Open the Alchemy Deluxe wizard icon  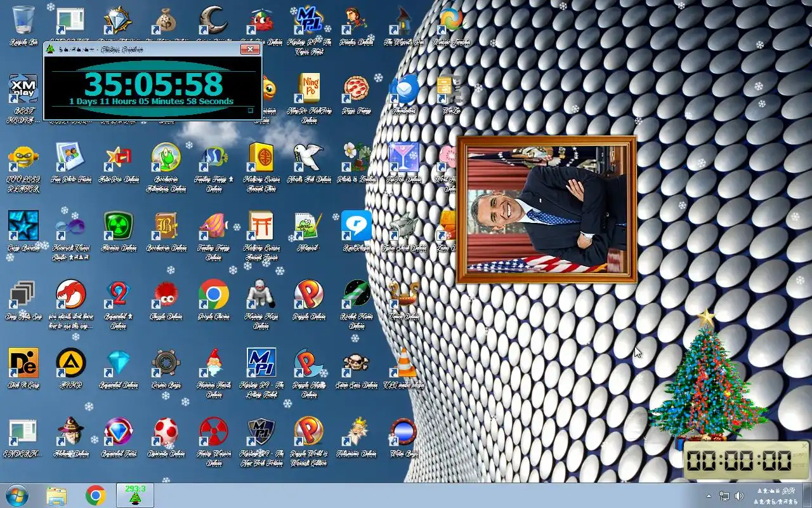click(x=71, y=431)
